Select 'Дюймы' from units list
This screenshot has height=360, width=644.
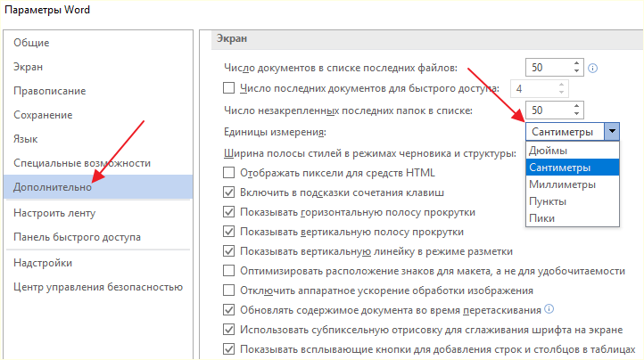coord(573,151)
